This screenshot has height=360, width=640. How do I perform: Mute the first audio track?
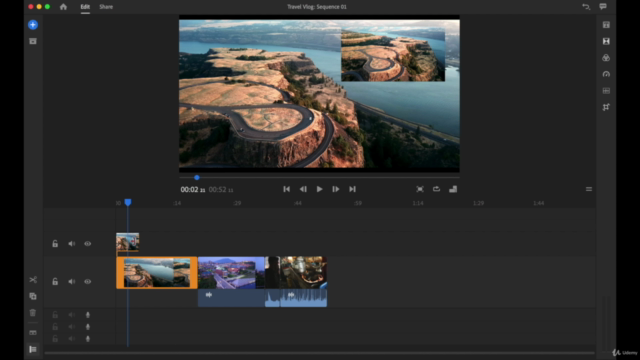71,315
